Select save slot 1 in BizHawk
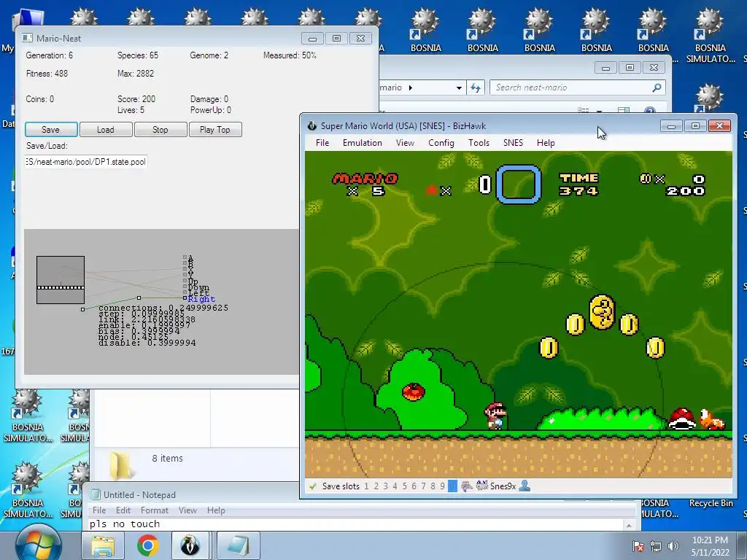Screen dimensions: 747x560 click(366, 486)
